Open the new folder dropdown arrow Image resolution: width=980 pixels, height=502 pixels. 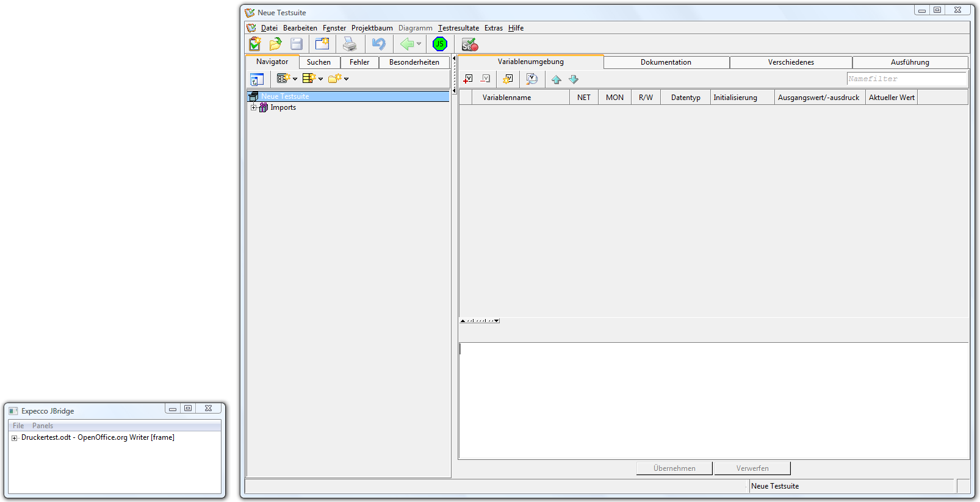[346, 79]
